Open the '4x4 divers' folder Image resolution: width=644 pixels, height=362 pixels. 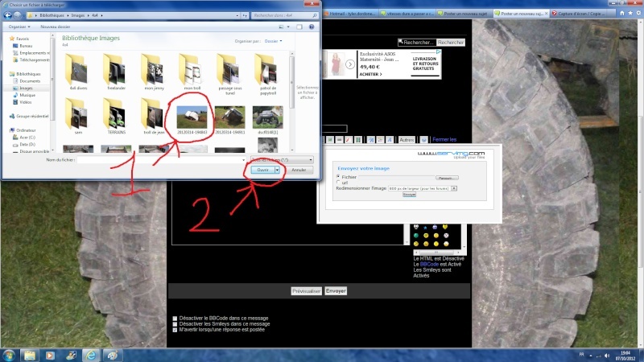78,72
